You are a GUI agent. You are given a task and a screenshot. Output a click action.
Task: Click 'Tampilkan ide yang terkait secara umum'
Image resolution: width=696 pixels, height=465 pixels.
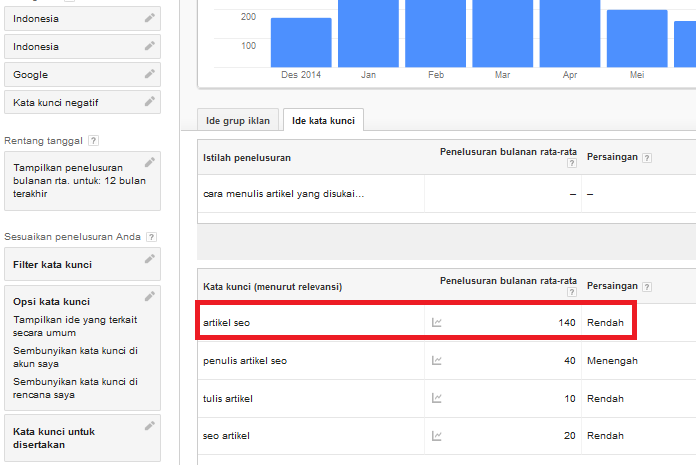click(x=75, y=326)
